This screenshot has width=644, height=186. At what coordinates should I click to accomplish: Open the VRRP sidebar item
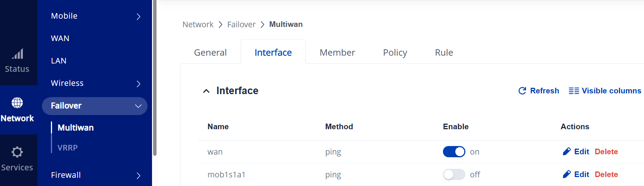(x=68, y=148)
